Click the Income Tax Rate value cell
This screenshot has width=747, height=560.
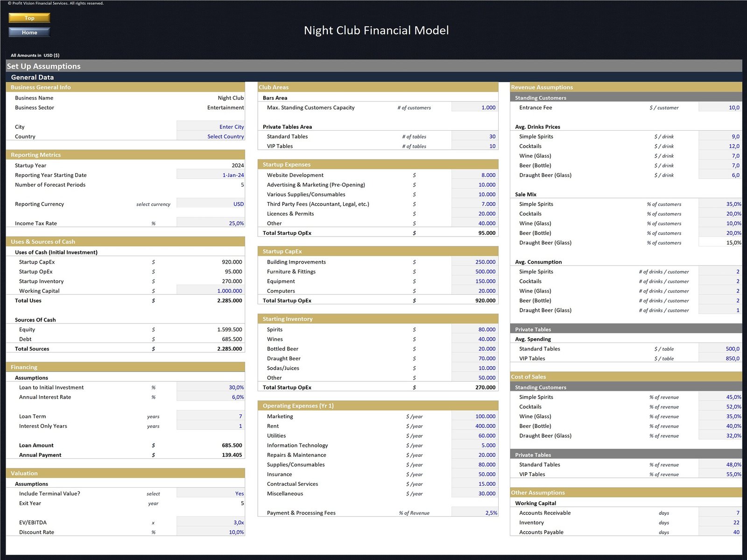(x=211, y=224)
